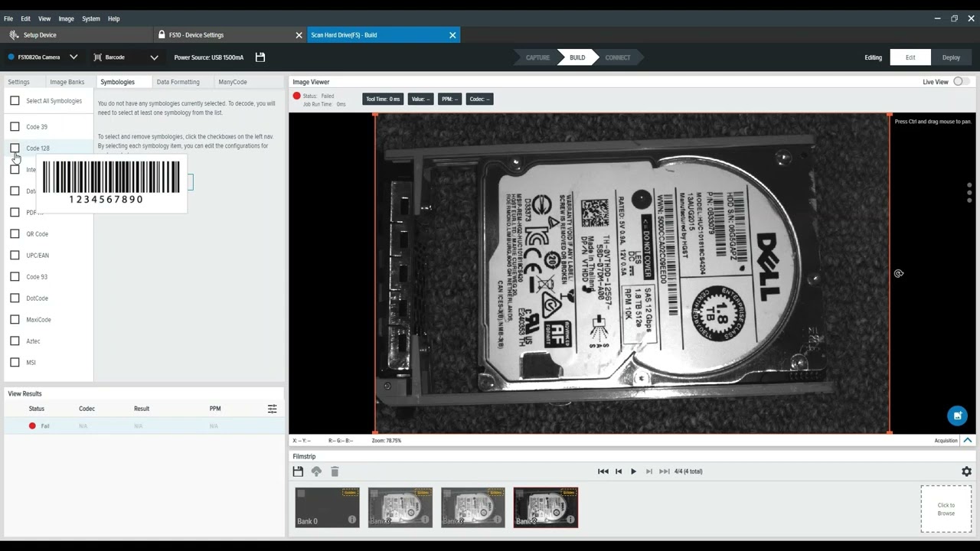
Task: Click the Deploy button
Action: pyautogui.click(x=951, y=57)
